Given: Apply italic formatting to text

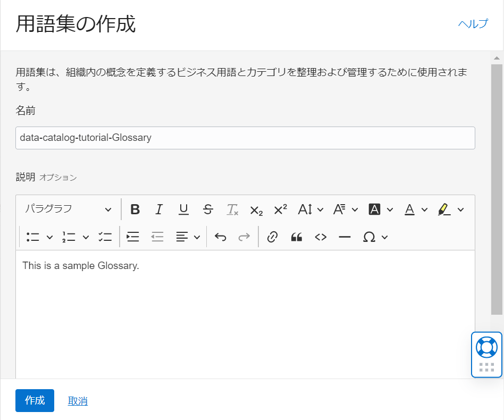Looking at the screenshot, I should tap(159, 209).
